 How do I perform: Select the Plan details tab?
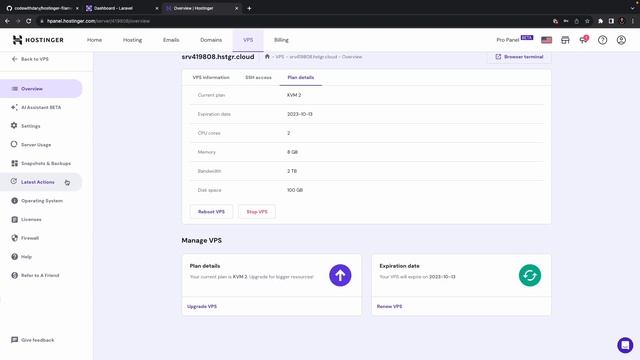click(301, 78)
